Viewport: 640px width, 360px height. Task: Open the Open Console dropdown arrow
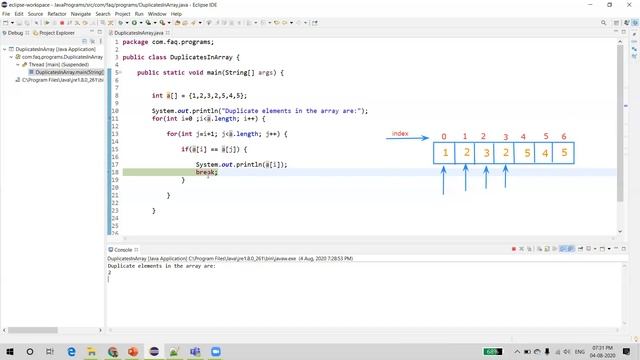[609, 249]
